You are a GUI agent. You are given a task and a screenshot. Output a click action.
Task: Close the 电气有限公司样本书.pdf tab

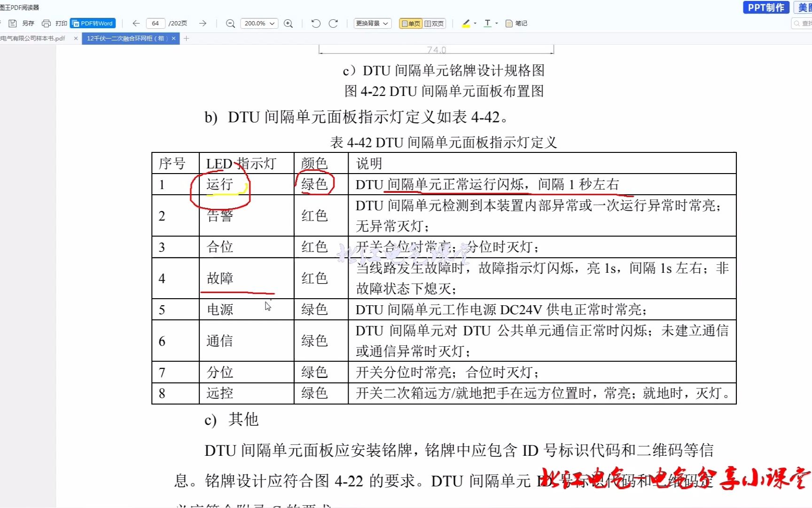[76, 38]
